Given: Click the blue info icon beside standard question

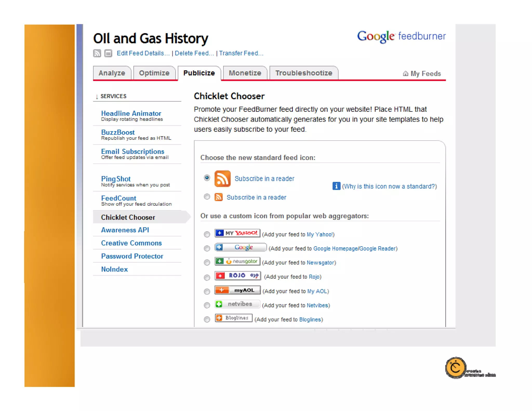Looking at the screenshot, I should 336,186.
